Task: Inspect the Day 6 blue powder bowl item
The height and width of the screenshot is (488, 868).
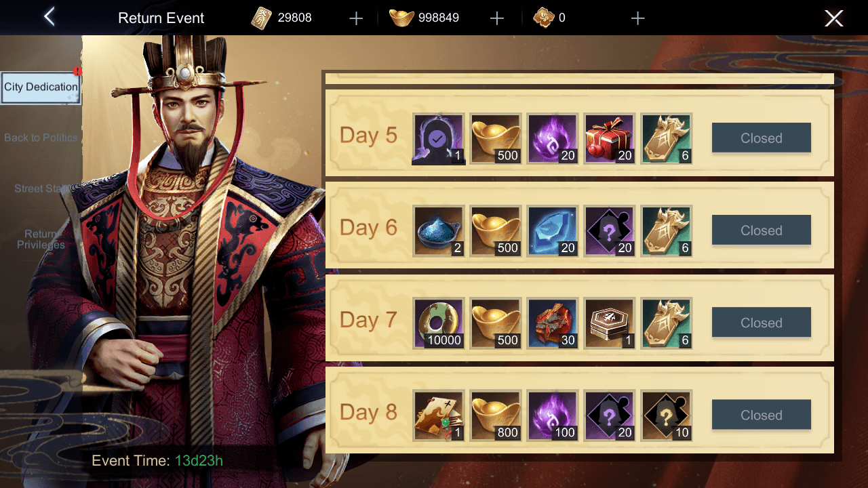Action: pos(439,231)
